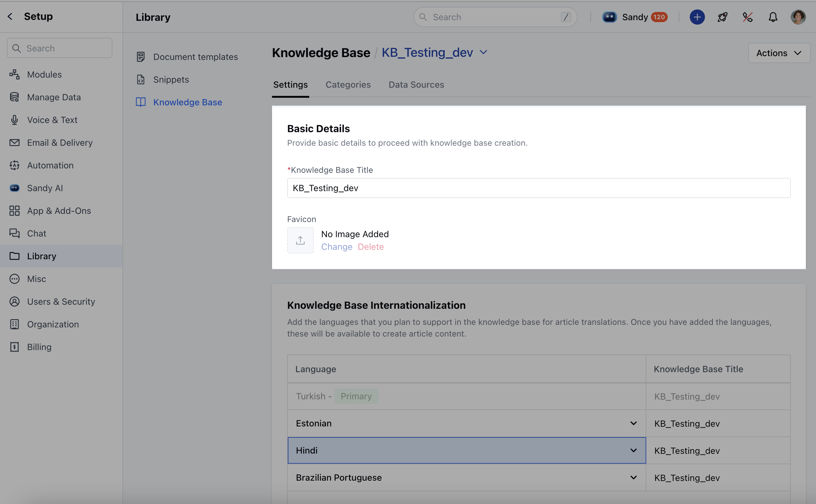The width and height of the screenshot is (816, 504).
Task: Open Snippets section
Action: point(171,79)
